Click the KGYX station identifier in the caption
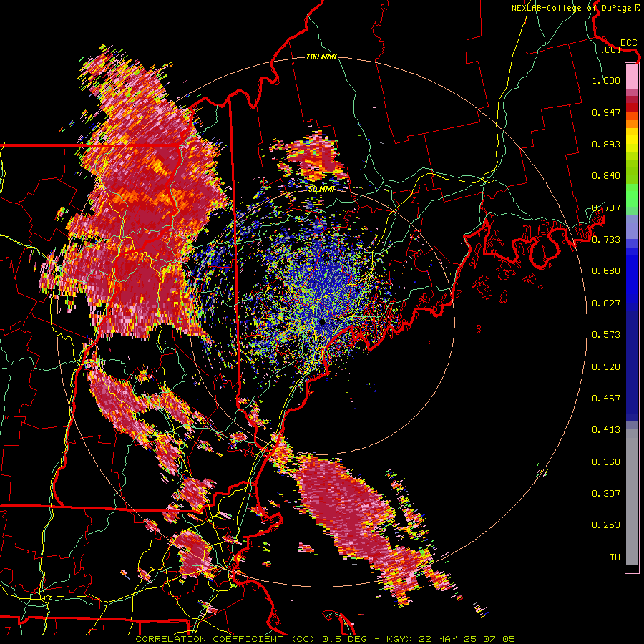The height and width of the screenshot is (644, 644). click(400, 639)
